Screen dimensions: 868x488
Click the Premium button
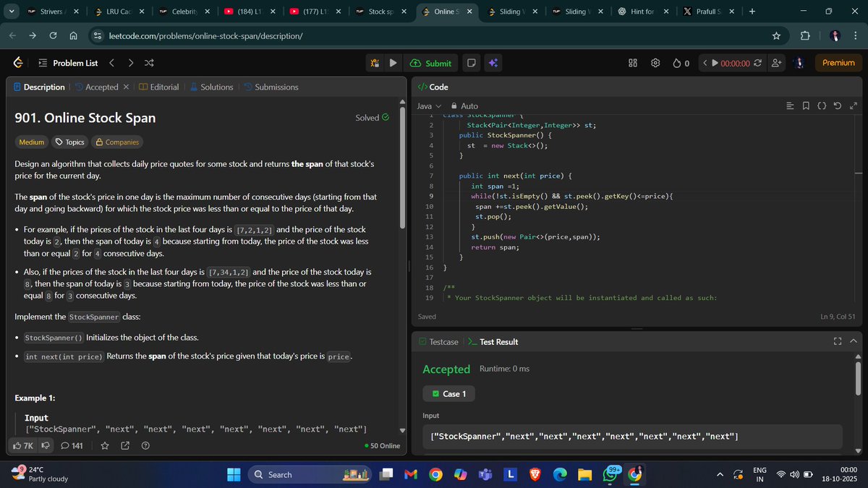tap(838, 63)
